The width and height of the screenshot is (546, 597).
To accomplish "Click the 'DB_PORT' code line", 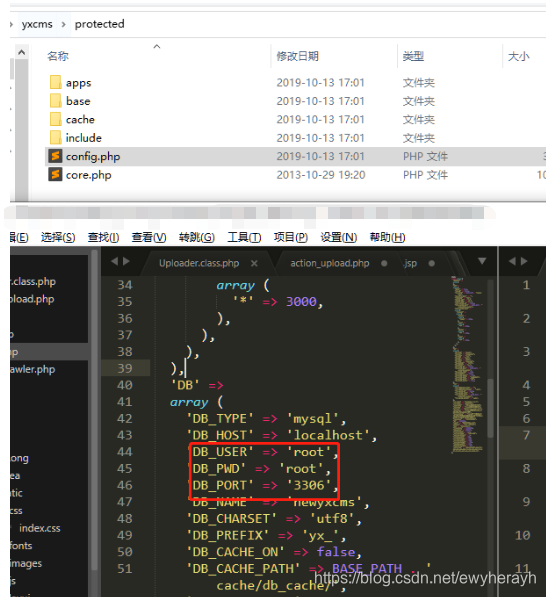I will [x=263, y=485].
